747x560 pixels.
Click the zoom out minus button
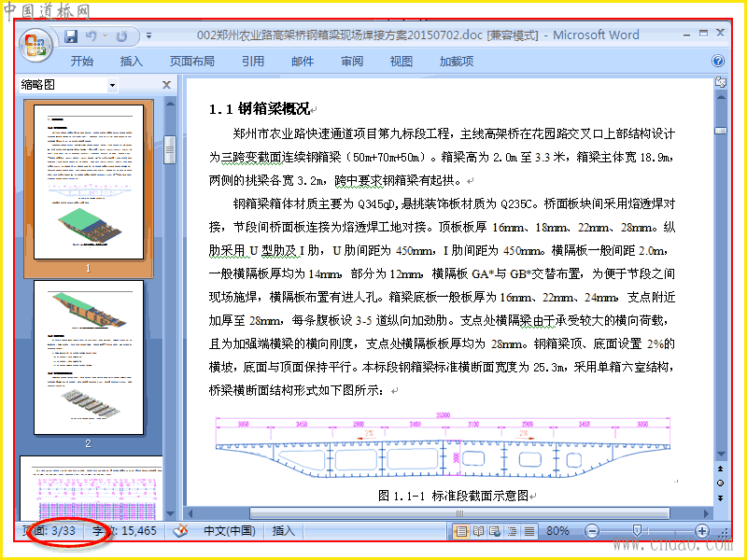coord(592,530)
